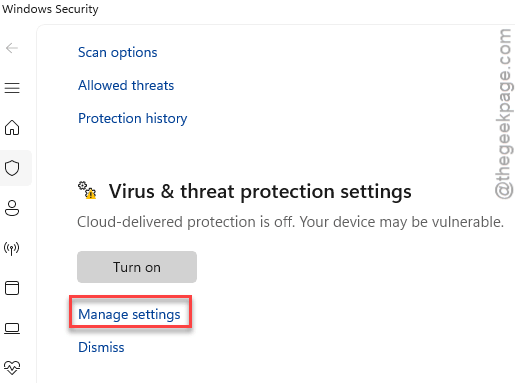Open the hamburger navigation menu
Screen dimensions: 515x383
tap(12, 88)
